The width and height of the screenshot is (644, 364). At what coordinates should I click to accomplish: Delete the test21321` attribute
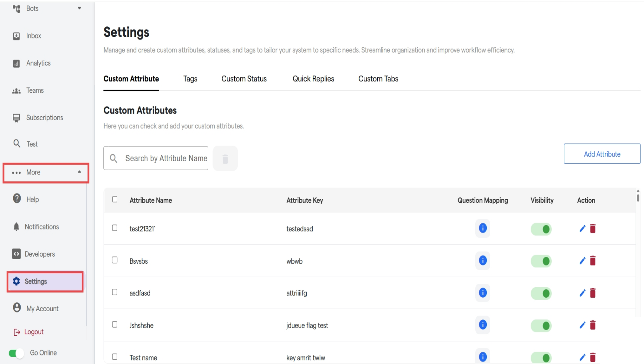click(593, 228)
